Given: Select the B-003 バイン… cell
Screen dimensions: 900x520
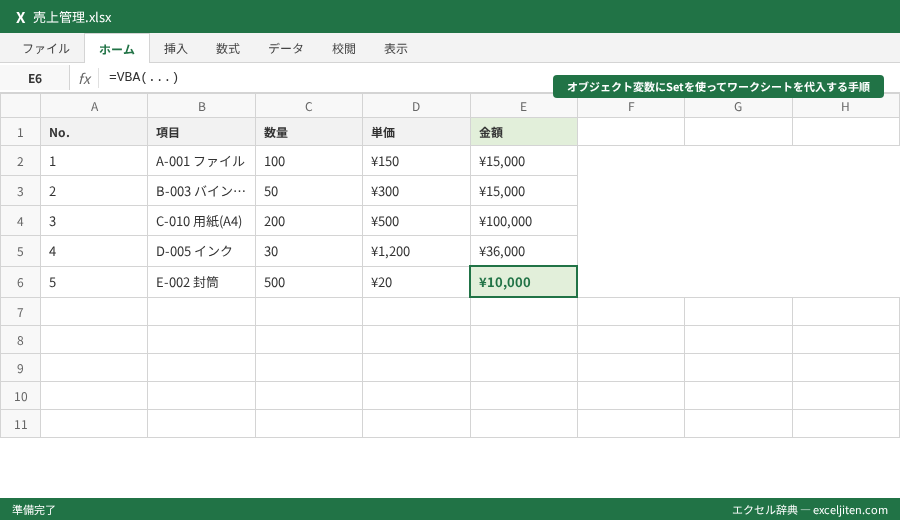Looking at the screenshot, I should coord(201,191).
